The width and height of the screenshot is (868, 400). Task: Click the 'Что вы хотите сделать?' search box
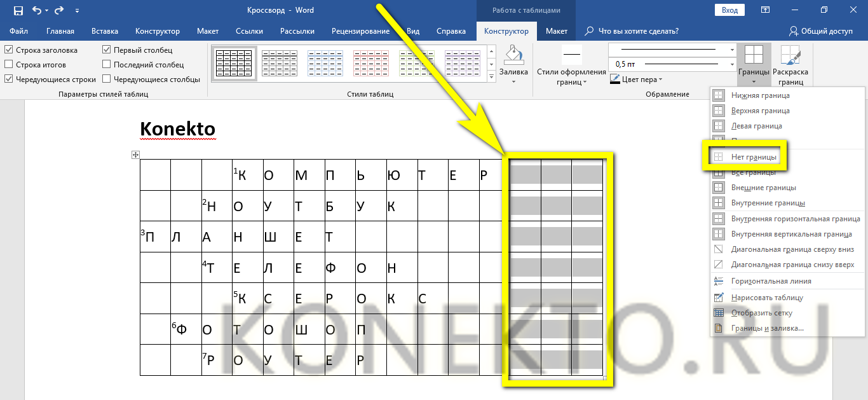(632, 31)
